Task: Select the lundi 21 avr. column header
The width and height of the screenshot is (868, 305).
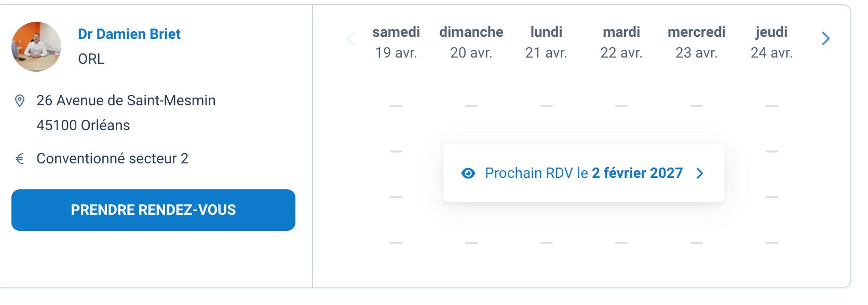Action: (546, 42)
